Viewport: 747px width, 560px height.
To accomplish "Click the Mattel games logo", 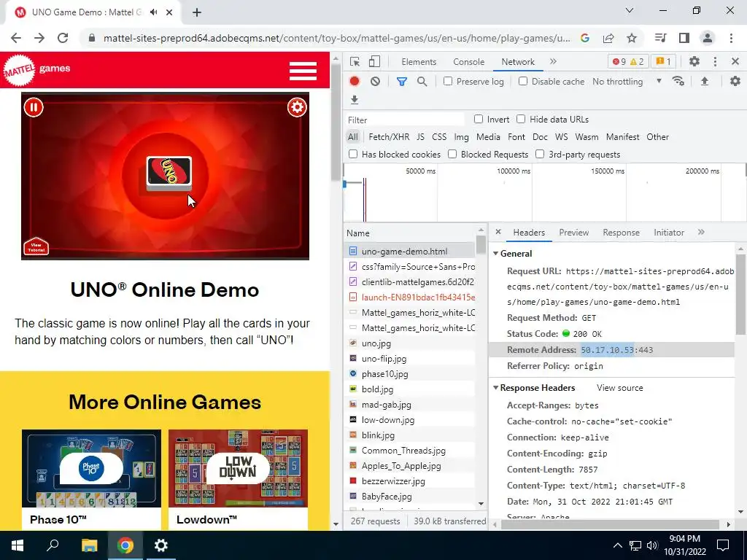I will pos(36,70).
